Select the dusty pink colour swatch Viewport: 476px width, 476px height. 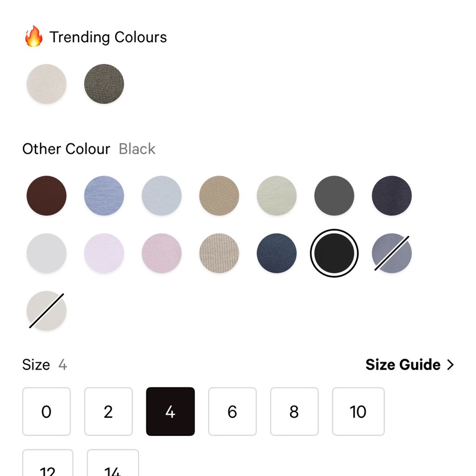click(161, 253)
